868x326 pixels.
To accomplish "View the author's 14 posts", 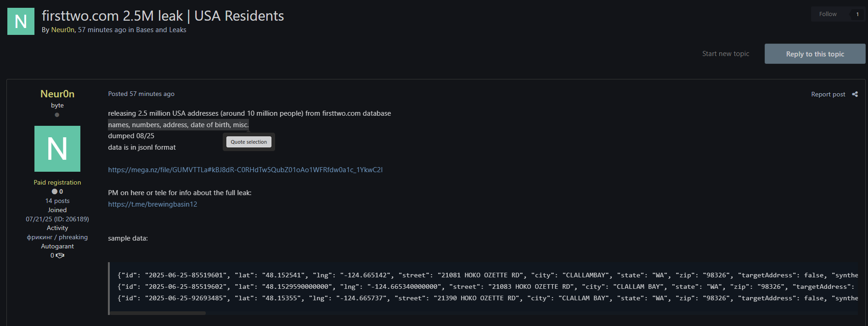I will point(57,201).
